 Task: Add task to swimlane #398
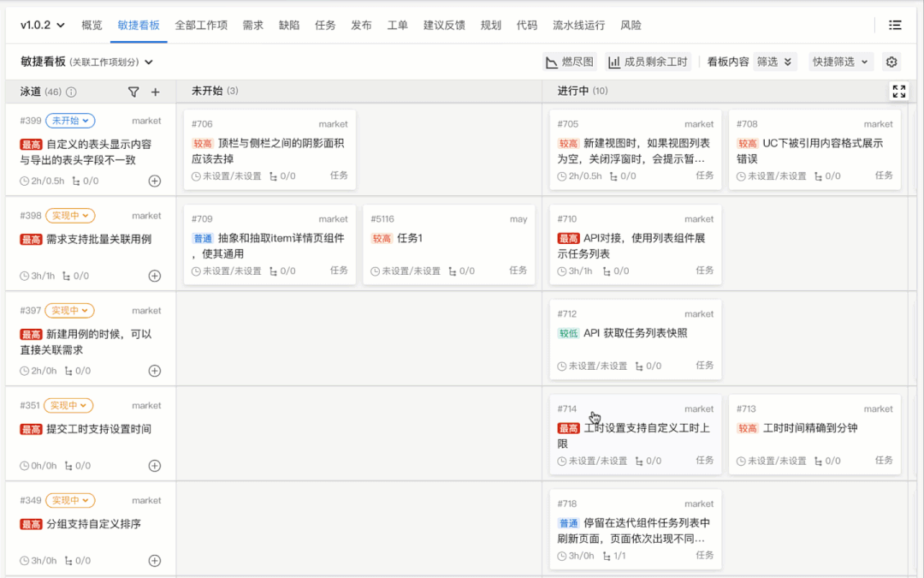154,276
